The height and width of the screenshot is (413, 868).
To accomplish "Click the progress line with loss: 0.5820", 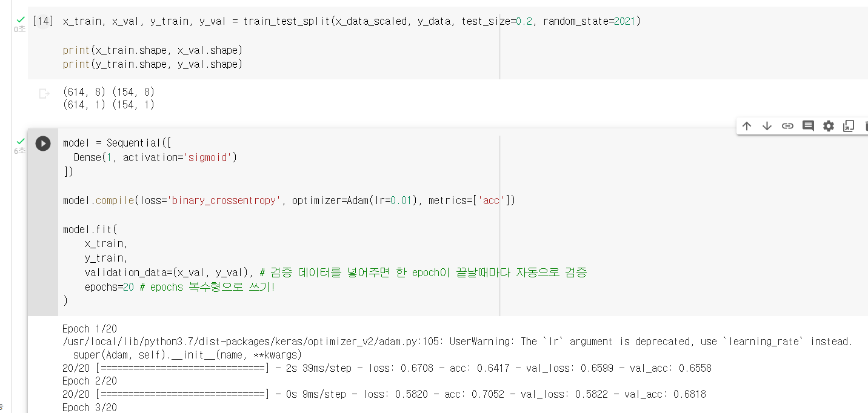I will (x=384, y=394).
